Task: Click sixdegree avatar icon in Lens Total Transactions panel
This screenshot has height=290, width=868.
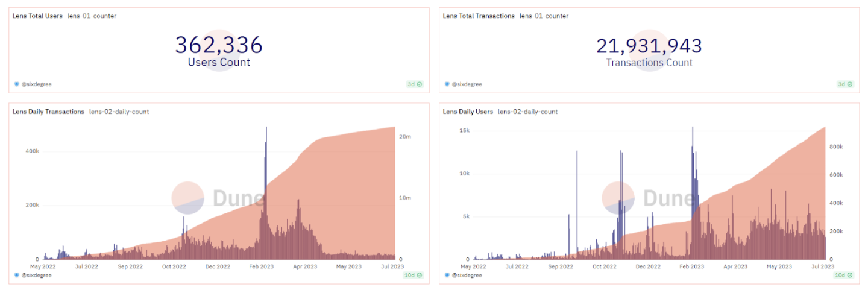Action: [447, 84]
